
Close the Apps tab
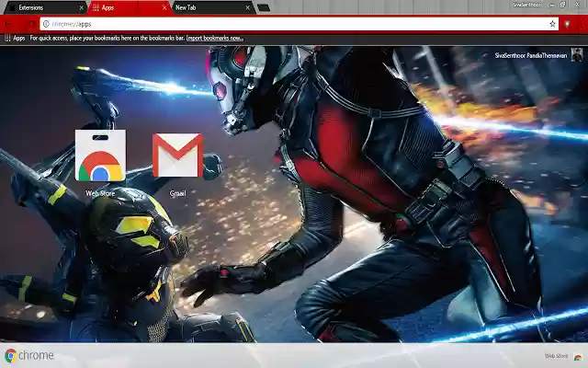click(x=164, y=7)
